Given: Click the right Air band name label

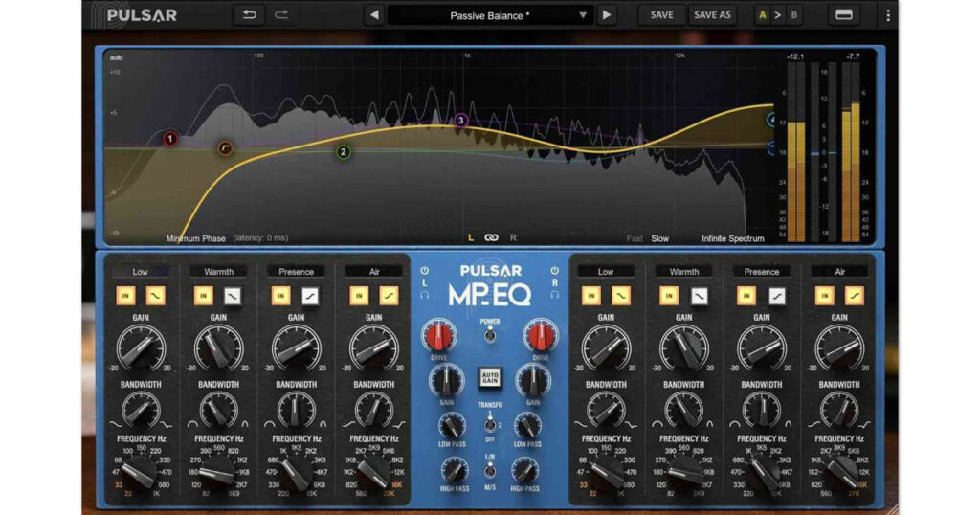Looking at the screenshot, I should (x=839, y=272).
